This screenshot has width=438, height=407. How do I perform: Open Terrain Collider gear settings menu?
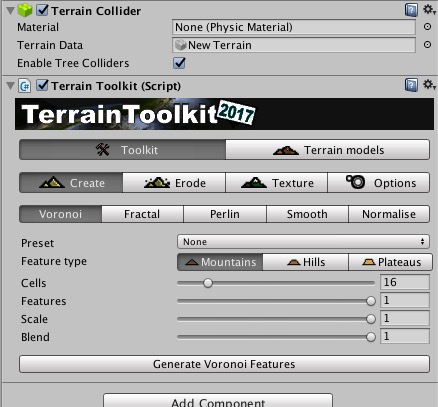[x=429, y=10]
